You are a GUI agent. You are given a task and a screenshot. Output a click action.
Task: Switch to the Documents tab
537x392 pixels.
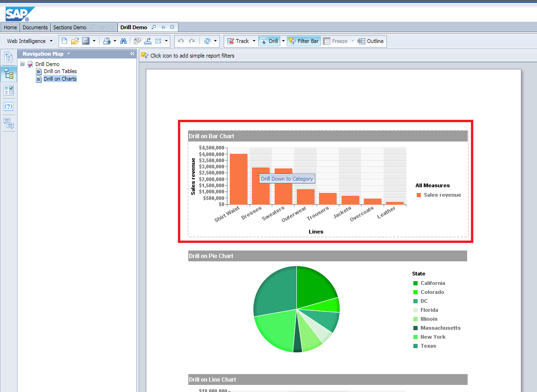tap(35, 27)
